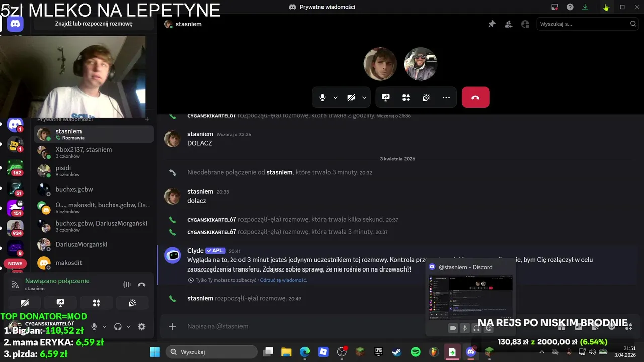This screenshot has height=362, width=644.
Task: Click the Windows taskbar Wyszukaj search box
Action: pos(212,352)
